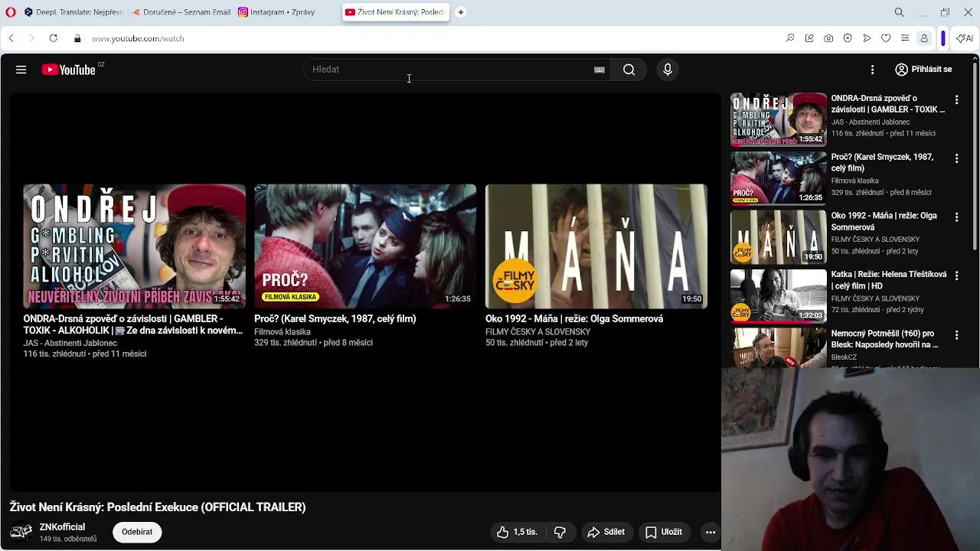Screen dimensions: 980x551
Task: Click the YouTube logo
Action: tap(69, 70)
